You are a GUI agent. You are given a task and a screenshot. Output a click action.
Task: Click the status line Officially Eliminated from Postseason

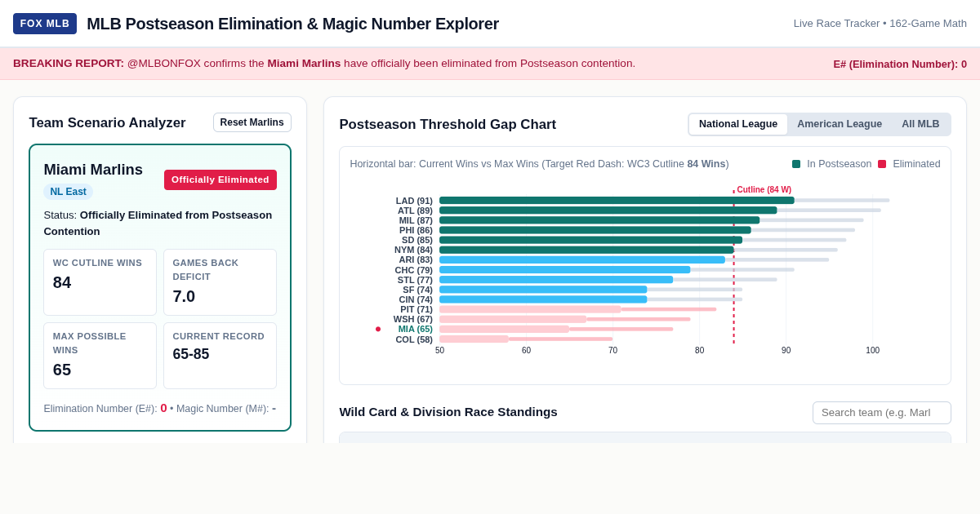(158, 223)
